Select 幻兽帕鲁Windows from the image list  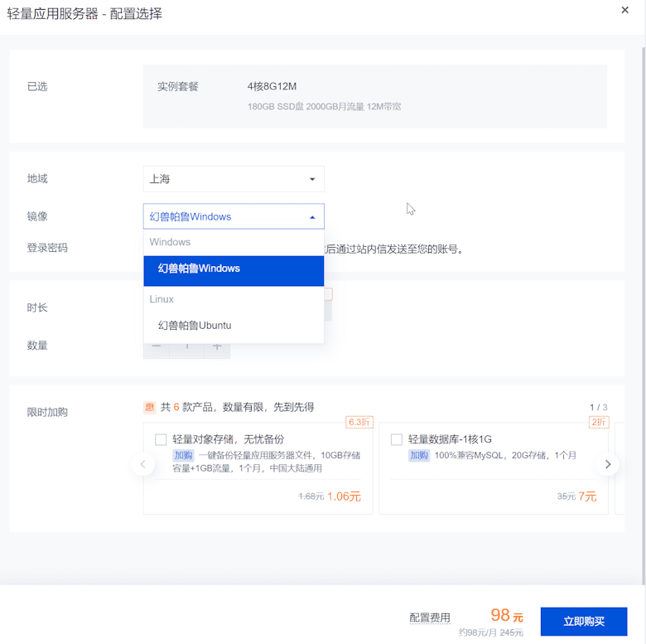coord(234,269)
